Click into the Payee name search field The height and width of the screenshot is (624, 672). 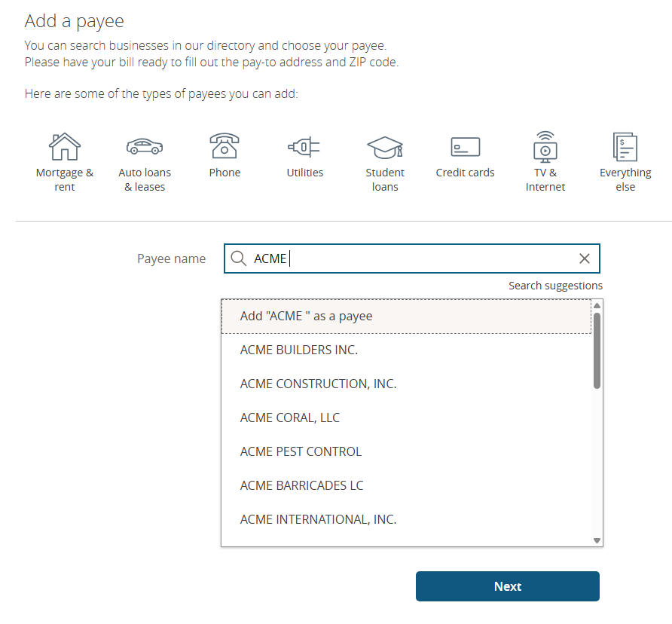click(412, 258)
